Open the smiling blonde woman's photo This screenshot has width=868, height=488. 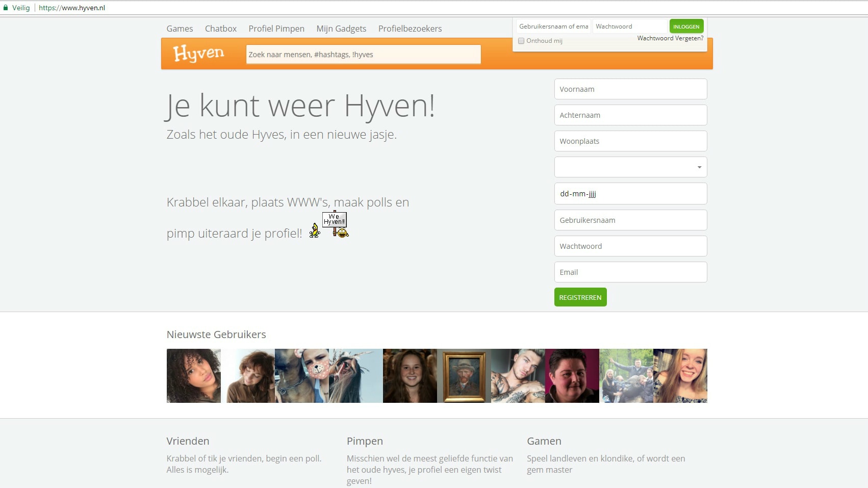[x=680, y=376]
